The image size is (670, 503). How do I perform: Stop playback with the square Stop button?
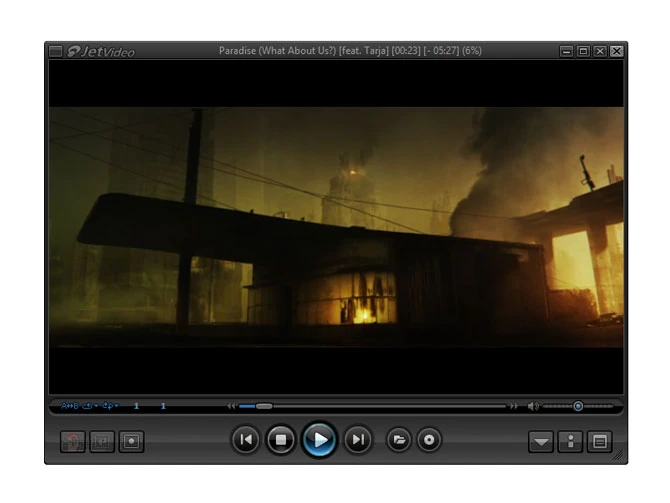[x=281, y=440]
